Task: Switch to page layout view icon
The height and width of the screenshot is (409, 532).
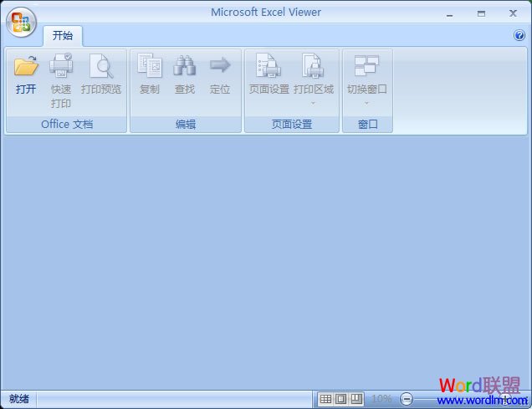Action: (x=341, y=399)
